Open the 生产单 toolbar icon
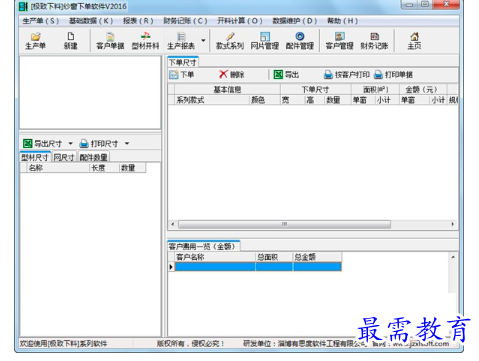The height and width of the screenshot is (361, 479). tap(35, 41)
